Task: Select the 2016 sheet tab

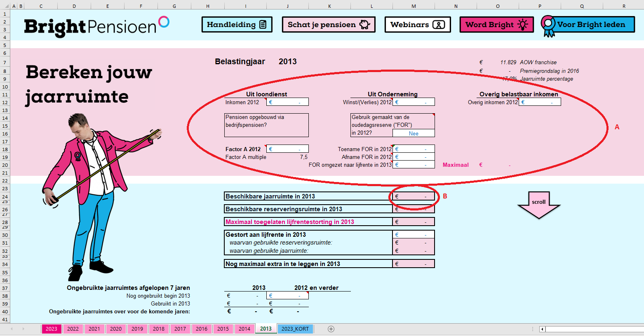Action: [x=202, y=329]
